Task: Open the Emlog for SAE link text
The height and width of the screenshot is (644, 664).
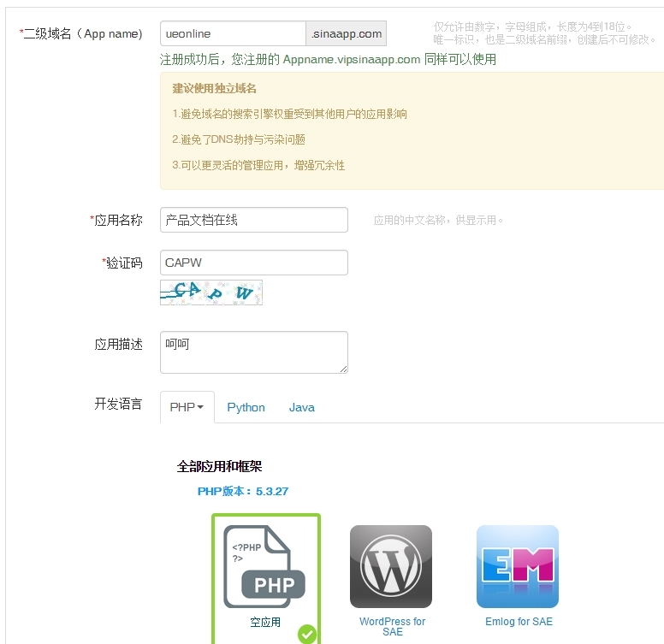Action: pyautogui.click(x=519, y=622)
